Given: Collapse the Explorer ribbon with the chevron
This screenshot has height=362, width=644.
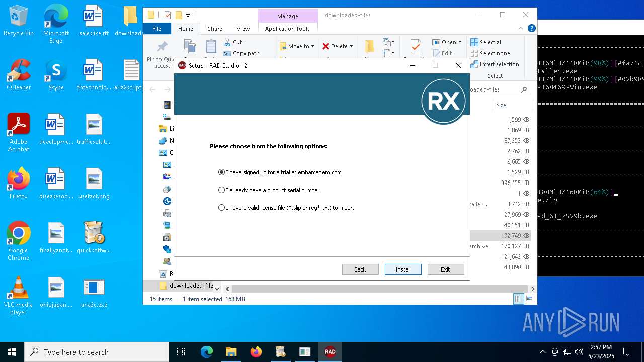Looking at the screenshot, I should pyautogui.click(x=521, y=29).
